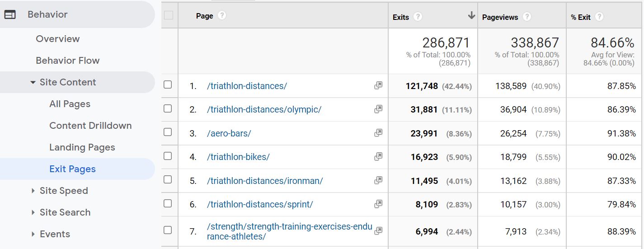The width and height of the screenshot is (644, 249).
Task: Click the % Exit help question mark
Action: [599, 17]
